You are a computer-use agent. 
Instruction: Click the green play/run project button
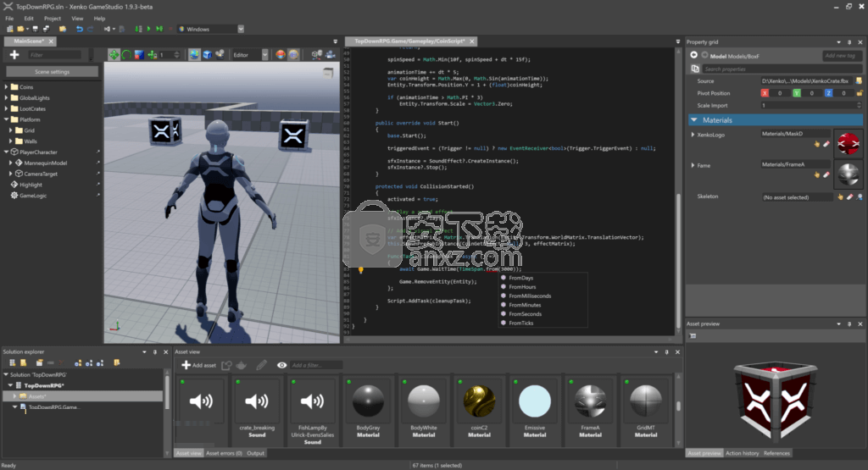coord(148,29)
